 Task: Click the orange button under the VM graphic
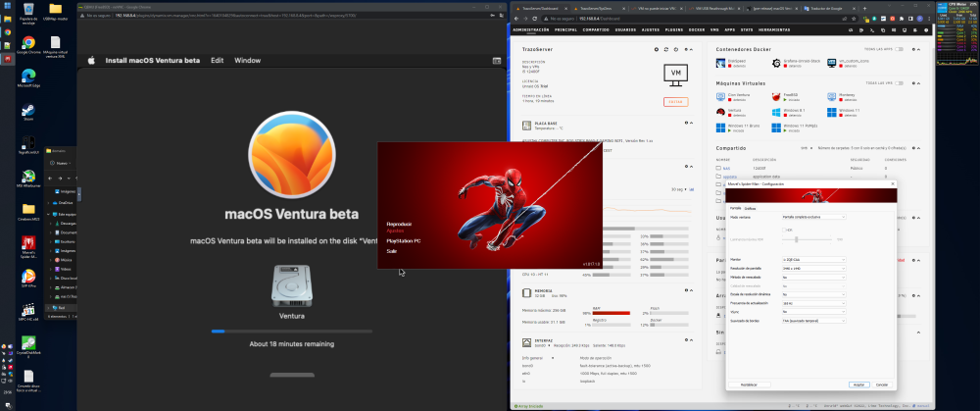675,102
